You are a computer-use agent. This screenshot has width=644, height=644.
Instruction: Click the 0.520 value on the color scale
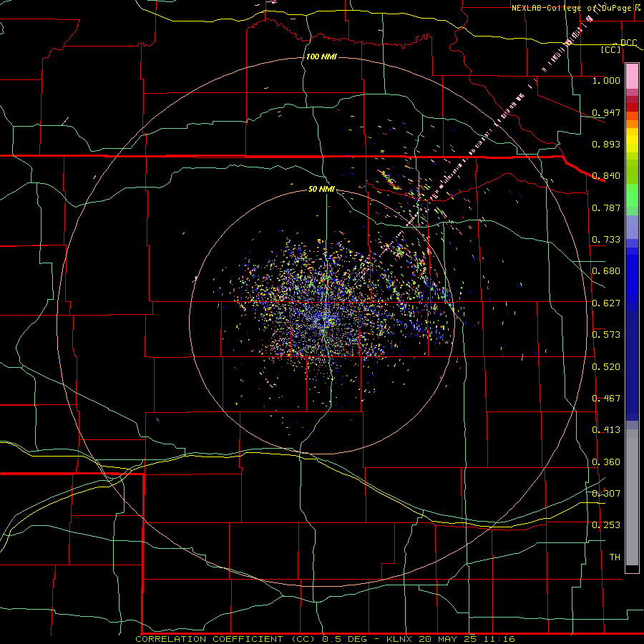[606, 367]
